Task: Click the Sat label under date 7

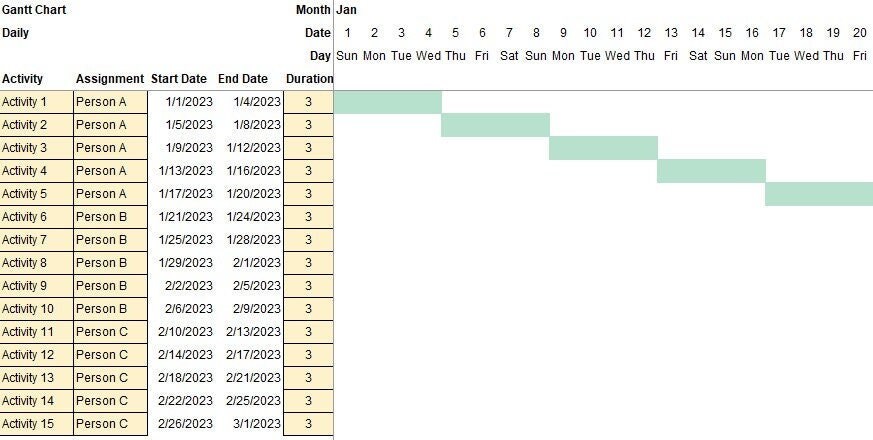Action: point(509,56)
